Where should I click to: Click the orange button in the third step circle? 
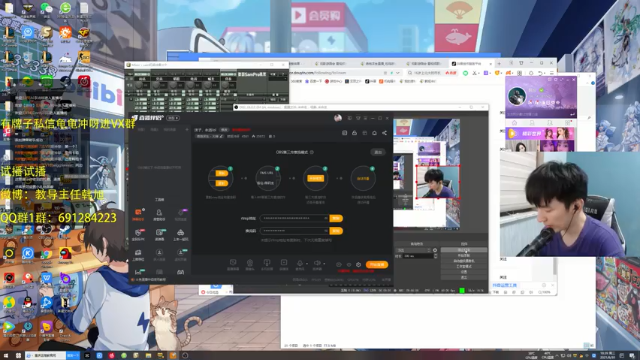(315, 178)
